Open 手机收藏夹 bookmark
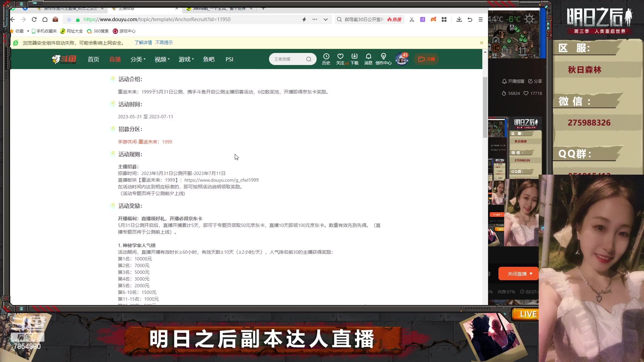644x362 pixels. (x=44, y=31)
